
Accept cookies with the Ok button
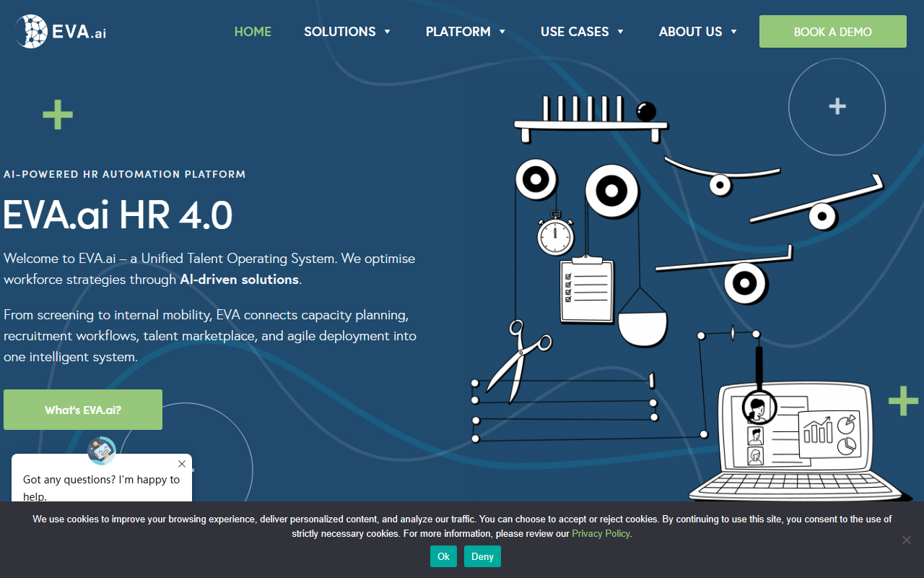[443, 556]
